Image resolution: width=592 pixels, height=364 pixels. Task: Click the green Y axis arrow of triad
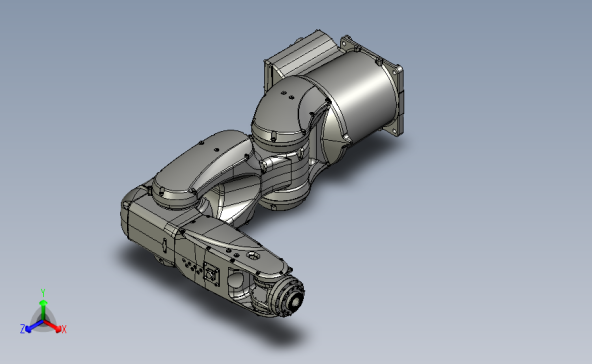tap(43, 311)
